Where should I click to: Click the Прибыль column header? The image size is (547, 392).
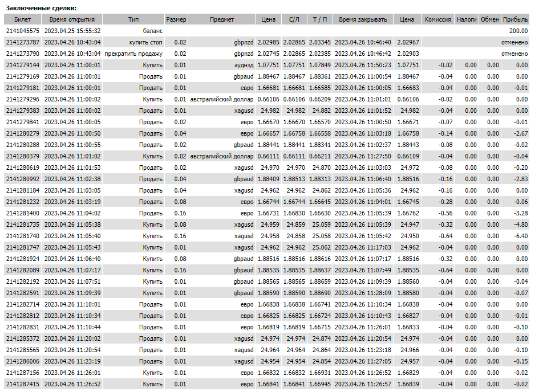click(516, 19)
